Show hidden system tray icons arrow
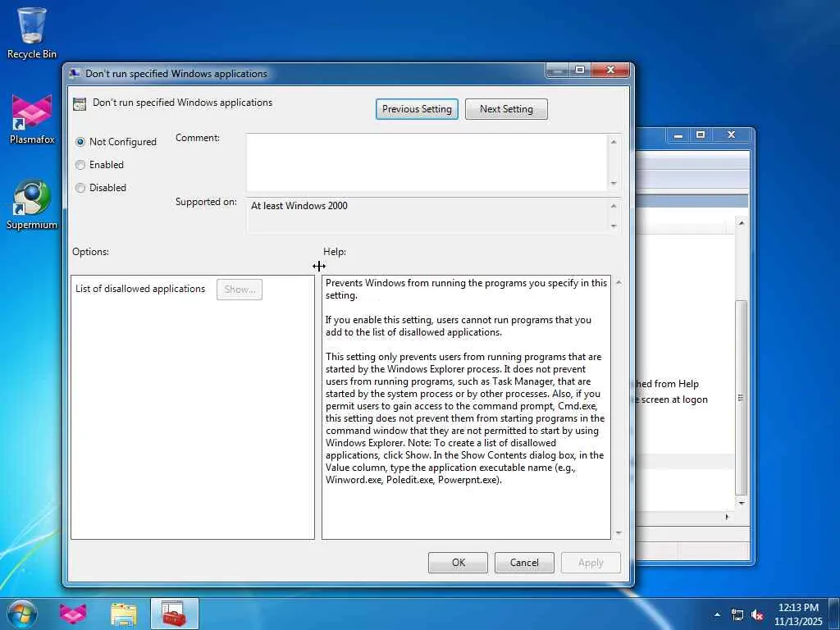 [x=717, y=614]
